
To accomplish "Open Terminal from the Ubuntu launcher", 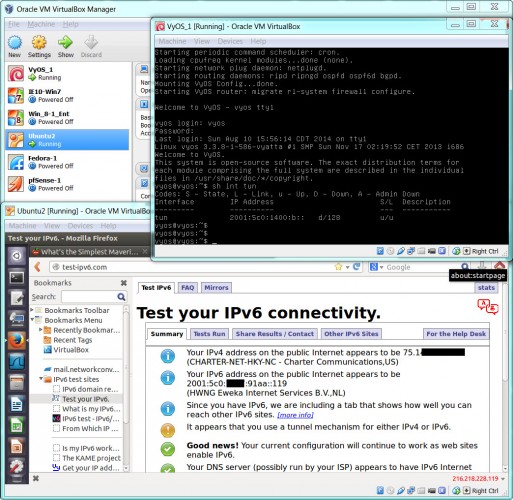I will click(17, 277).
